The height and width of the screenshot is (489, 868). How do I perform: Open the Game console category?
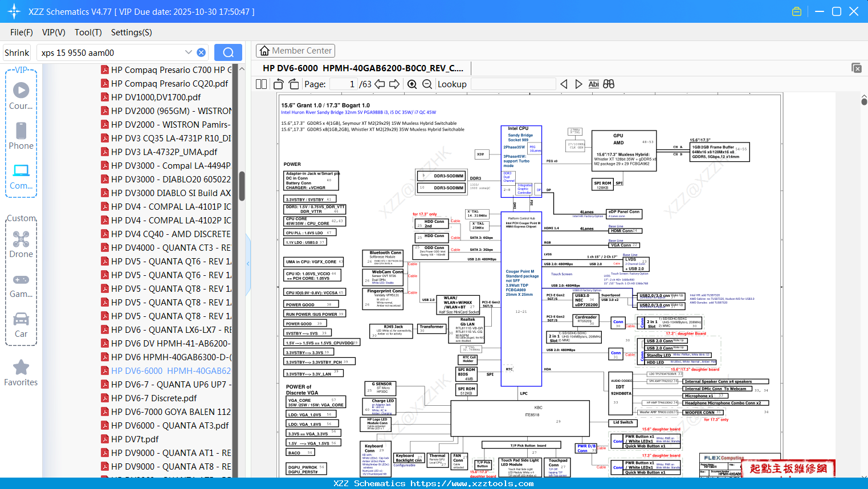tap(21, 285)
